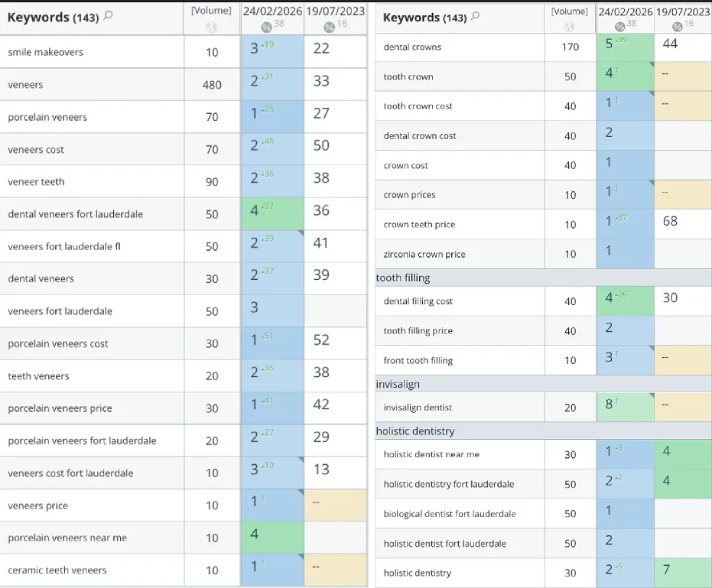
Task: Click green rank cell for 'dental veneers fort lauderdale'
Action: (272, 213)
